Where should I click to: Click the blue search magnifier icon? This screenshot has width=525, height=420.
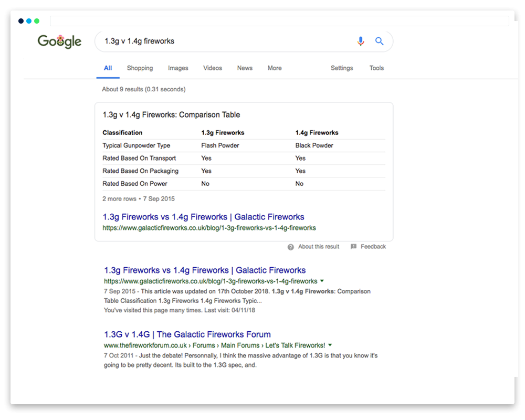pyautogui.click(x=380, y=41)
